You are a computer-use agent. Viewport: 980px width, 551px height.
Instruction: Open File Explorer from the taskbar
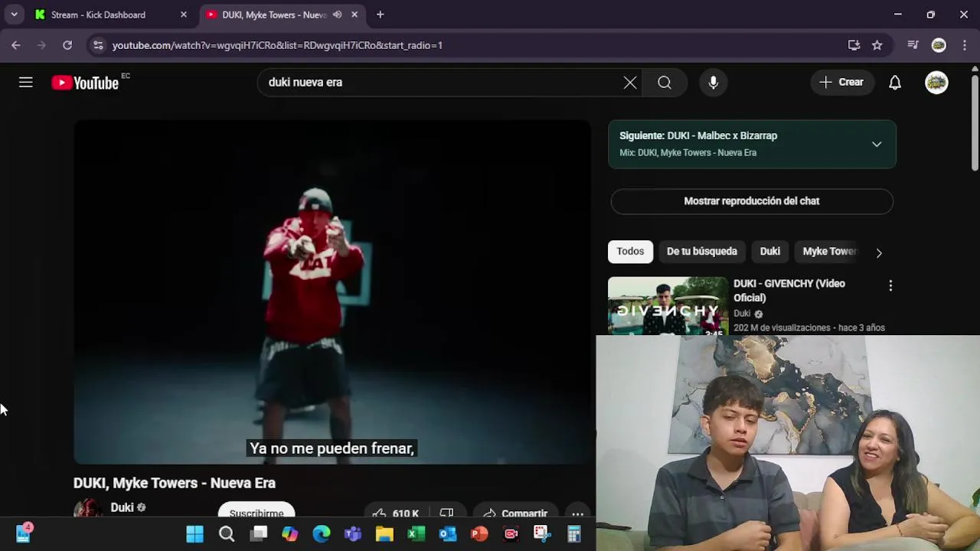point(384,533)
